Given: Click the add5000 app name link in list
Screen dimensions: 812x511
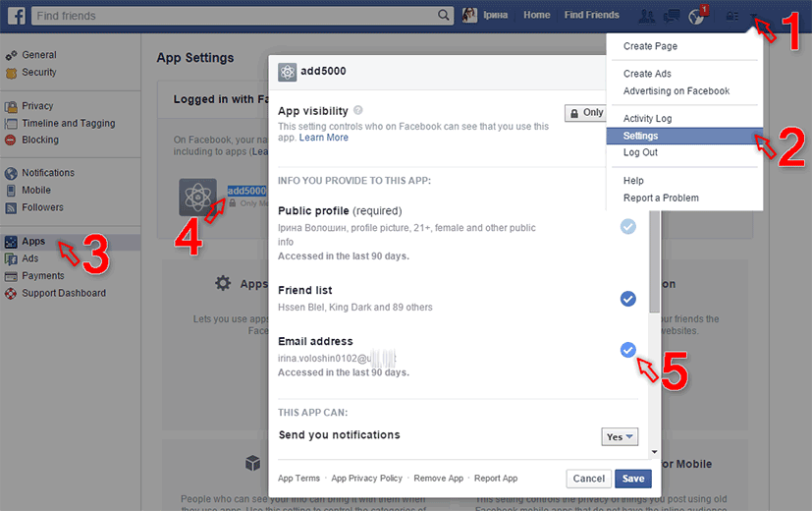Looking at the screenshot, I should [x=246, y=191].
